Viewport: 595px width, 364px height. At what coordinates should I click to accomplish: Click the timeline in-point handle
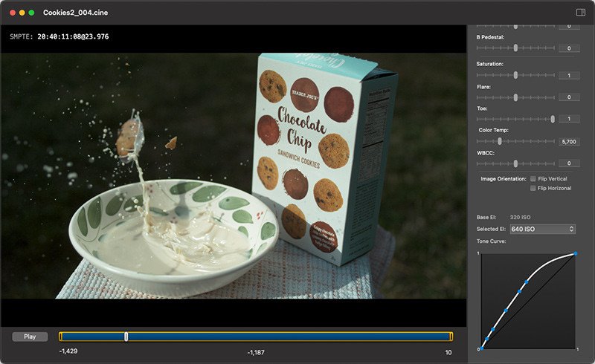pos(61,337)
